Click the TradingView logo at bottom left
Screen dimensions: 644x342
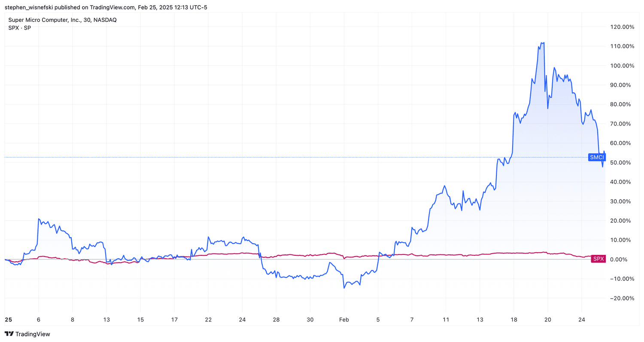pos(27,334)
